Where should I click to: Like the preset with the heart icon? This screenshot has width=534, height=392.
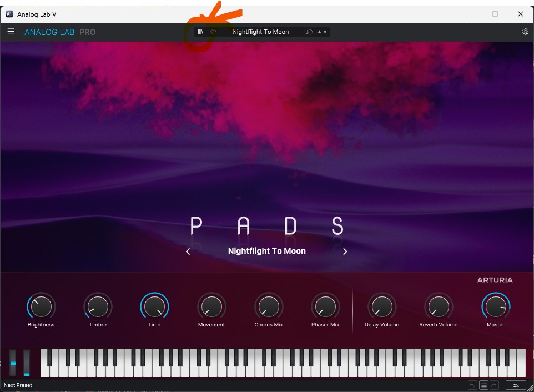(x=213, y=32)
